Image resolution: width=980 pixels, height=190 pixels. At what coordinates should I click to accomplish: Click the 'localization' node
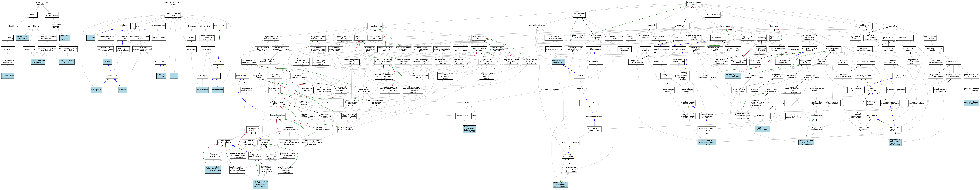[x=893, y=26]
